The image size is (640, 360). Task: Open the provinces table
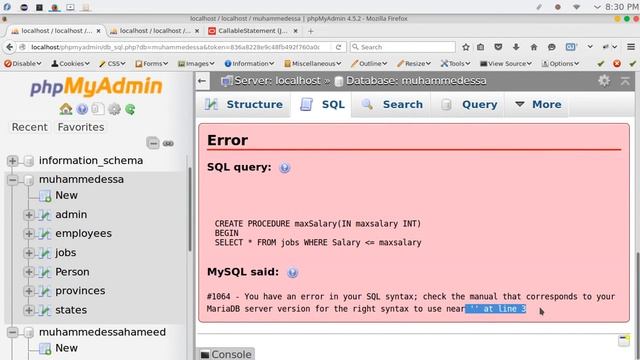point(80,291)
